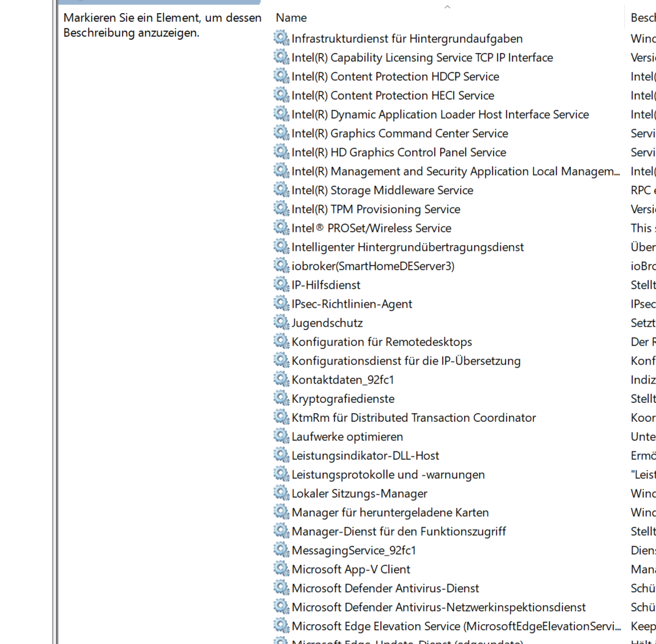Click gear icon of Intel(R) Management and Security Application
The image size is (656, 644).
click(x=281, y=171)
